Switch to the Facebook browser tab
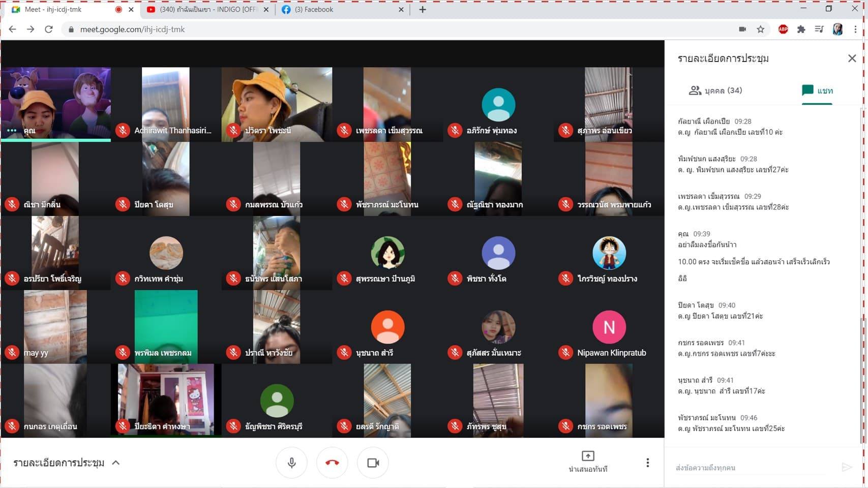This screenshot has height=488, width=868. pos(343,9)
